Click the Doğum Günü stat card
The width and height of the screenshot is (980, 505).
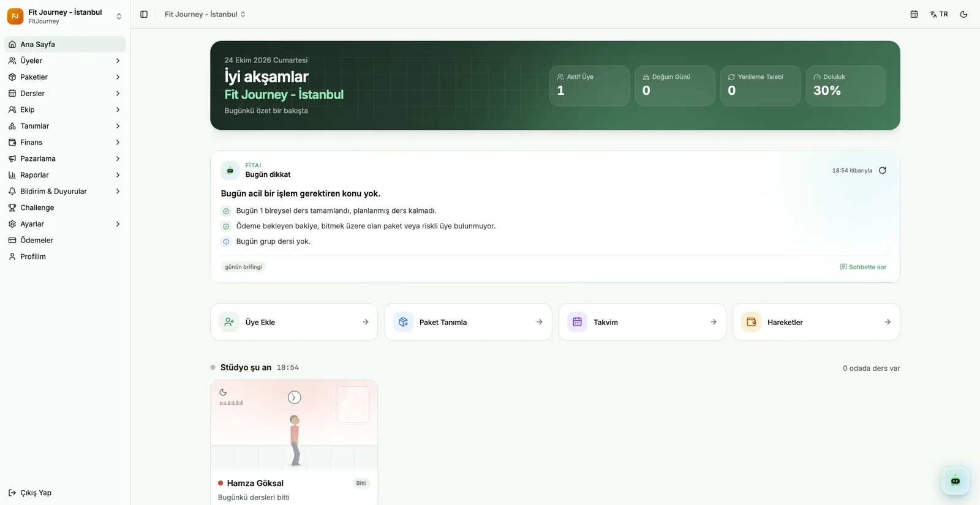[675, 86]
